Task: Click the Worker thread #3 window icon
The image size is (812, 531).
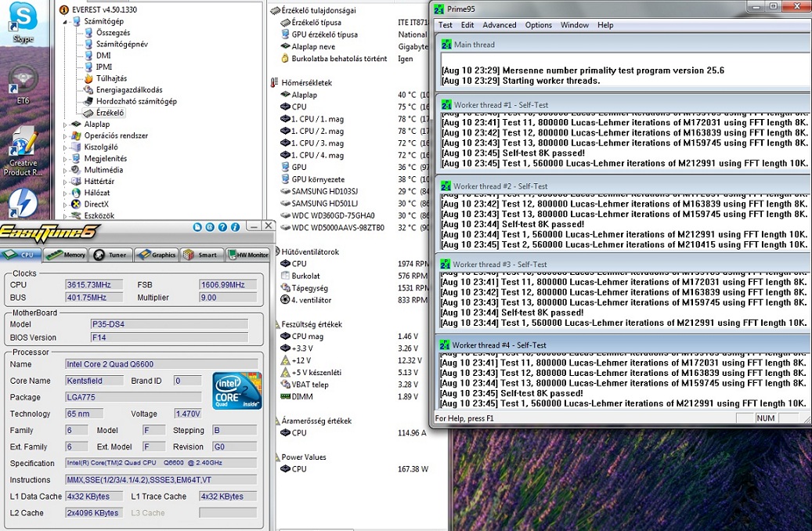Action: tap(444, 265)
